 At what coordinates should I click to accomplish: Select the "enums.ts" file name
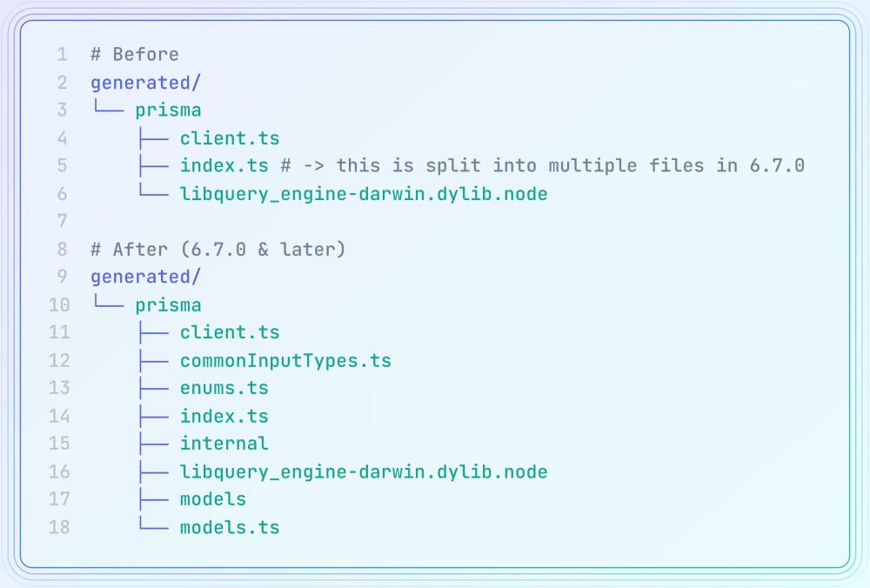tap(224, 388)
